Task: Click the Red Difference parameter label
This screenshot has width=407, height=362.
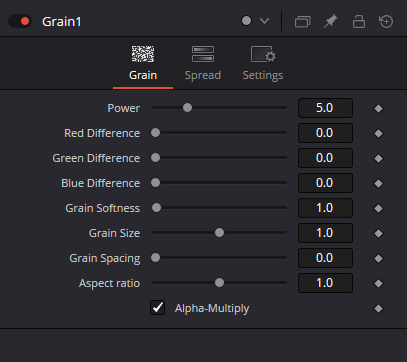Action: [x=102, y=133]
